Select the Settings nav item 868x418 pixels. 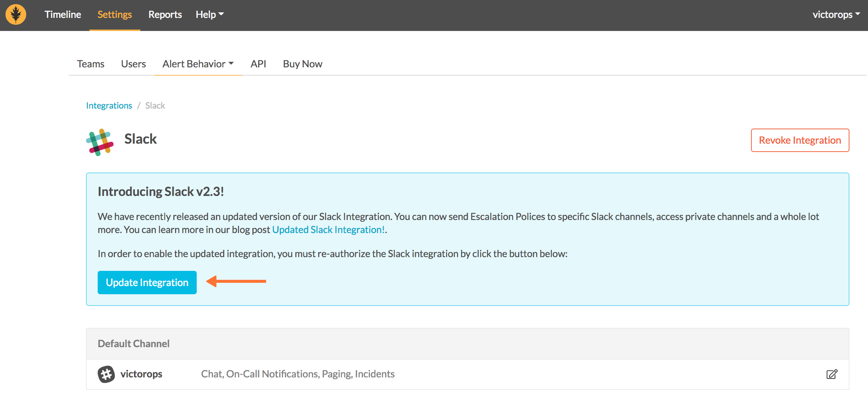[x=114, y=14]
